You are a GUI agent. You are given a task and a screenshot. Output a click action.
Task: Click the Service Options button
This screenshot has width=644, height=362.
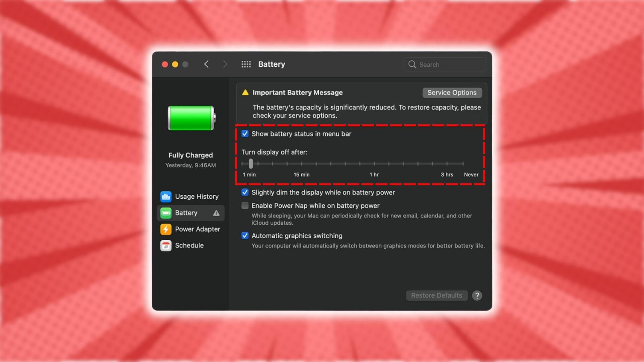click(x=451, y=93)
